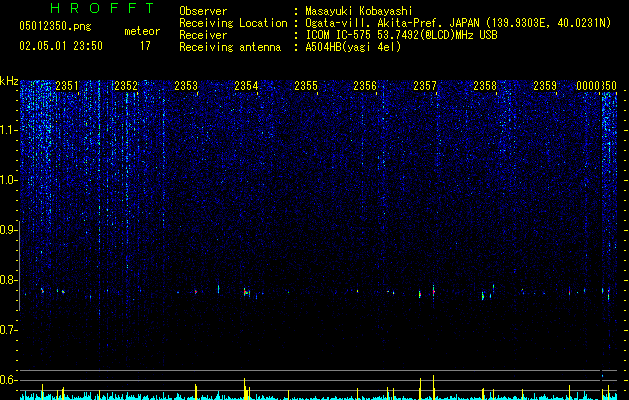Click the 0.9 frequency axis label
The width and height of the screenshot is (629, 400).
[x=8, y=230]
